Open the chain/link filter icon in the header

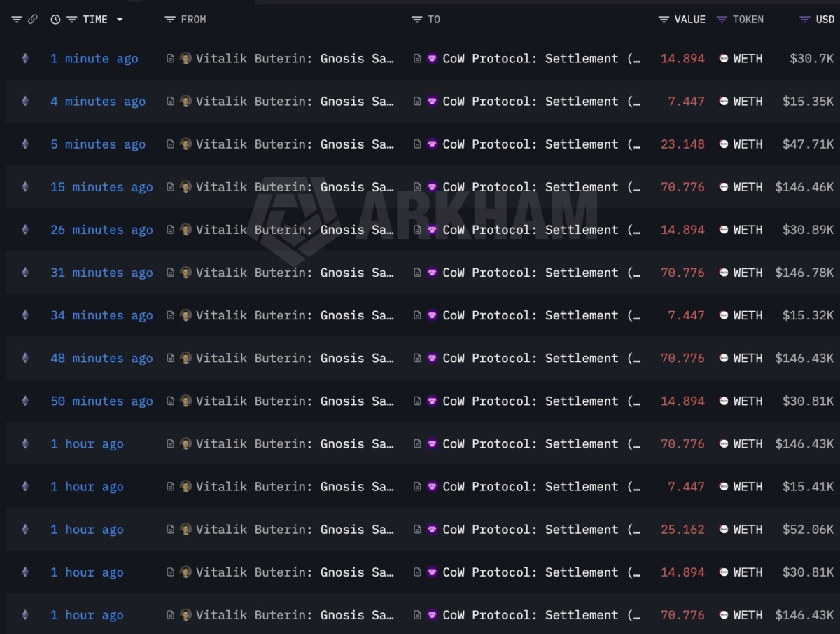[32, 20]
